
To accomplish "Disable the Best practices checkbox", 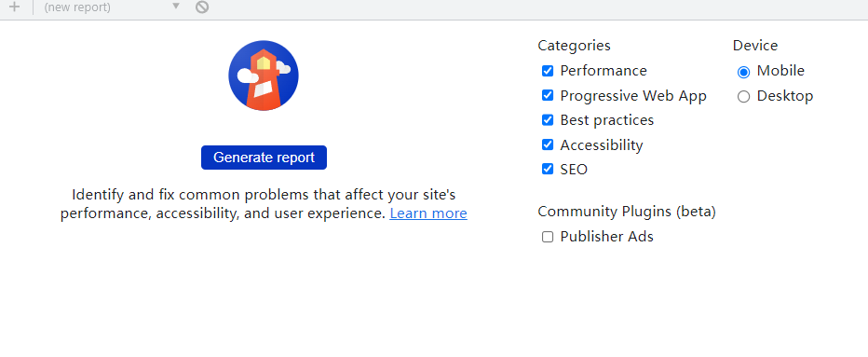I will [x=548, y=119].
